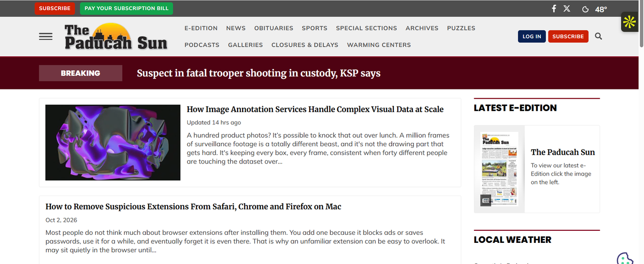
Task: Click the LOG IN button
Action: click(532, 36)
